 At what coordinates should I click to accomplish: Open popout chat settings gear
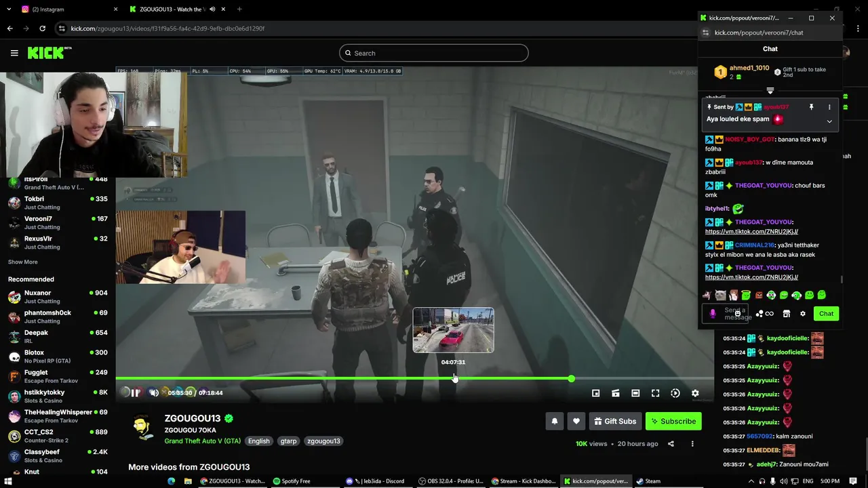pos(803,314)
